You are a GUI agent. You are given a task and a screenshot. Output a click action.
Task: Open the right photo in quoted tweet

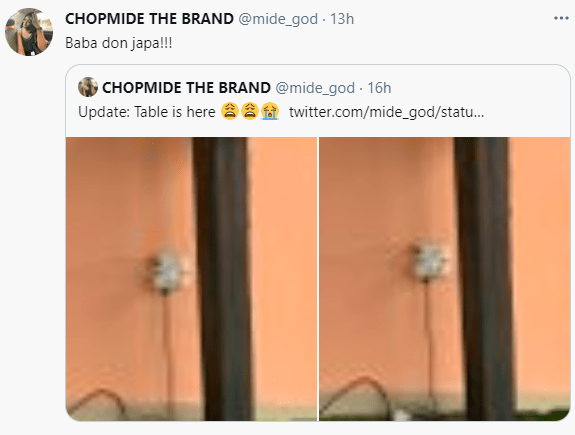click(445, 279)
